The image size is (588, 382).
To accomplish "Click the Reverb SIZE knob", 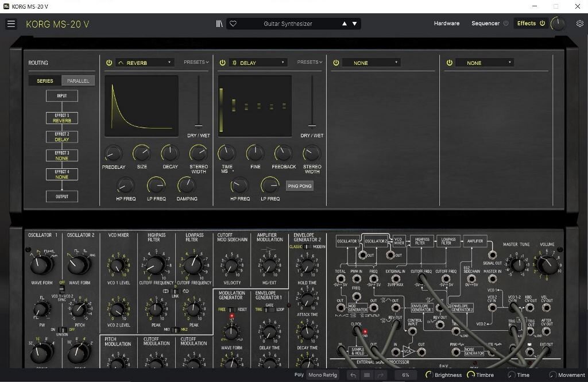I will pos(142,153).
